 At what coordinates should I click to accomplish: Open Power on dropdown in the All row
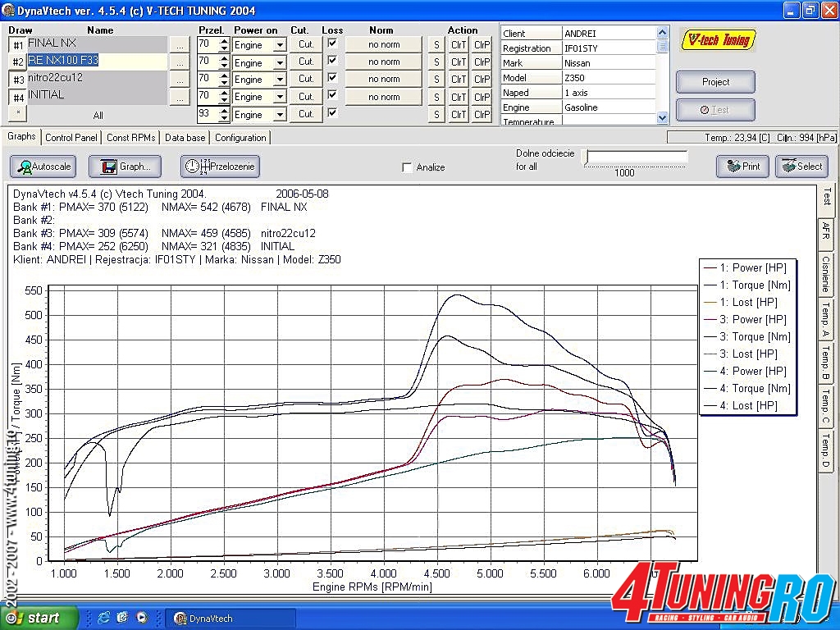pos(280,115)
